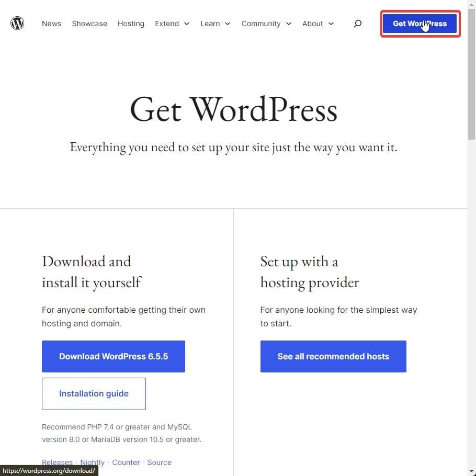Click the 'Get WordPress' main heading

tap(233, 109)
